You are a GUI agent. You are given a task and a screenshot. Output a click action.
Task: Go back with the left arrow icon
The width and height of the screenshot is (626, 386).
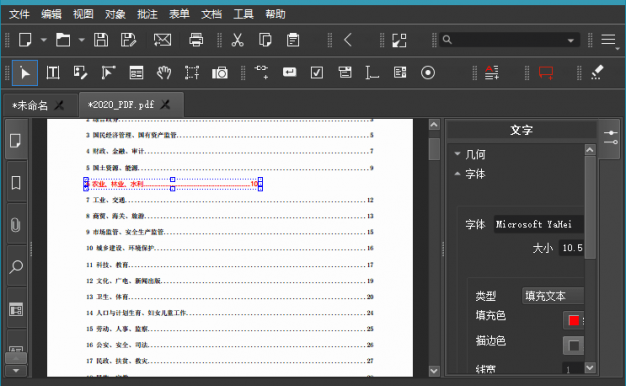coord(348,40)
